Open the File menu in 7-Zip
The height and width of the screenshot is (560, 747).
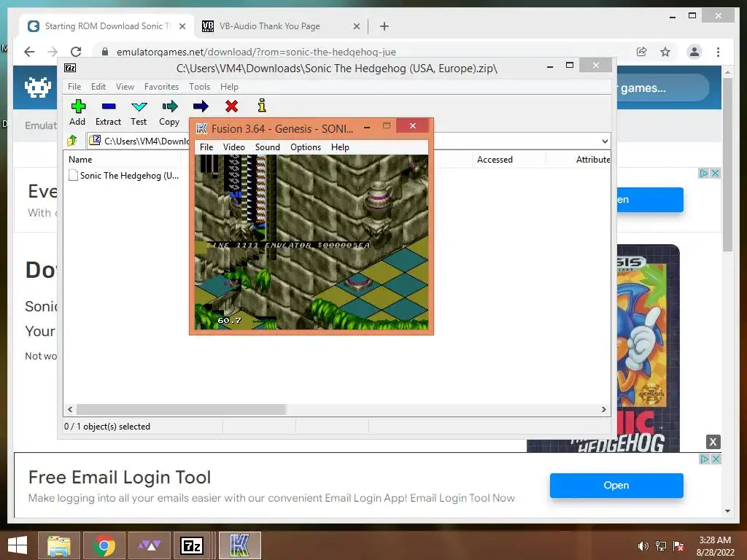(74, 87)
